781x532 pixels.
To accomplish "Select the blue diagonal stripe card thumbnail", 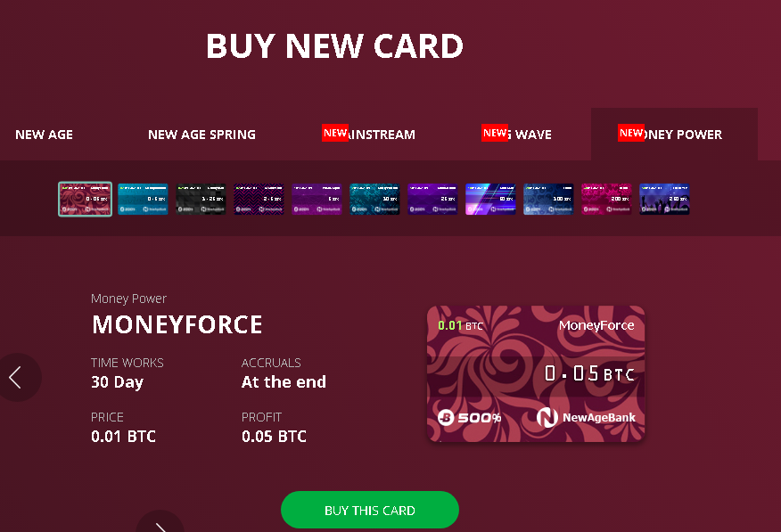I will point(490,199).
